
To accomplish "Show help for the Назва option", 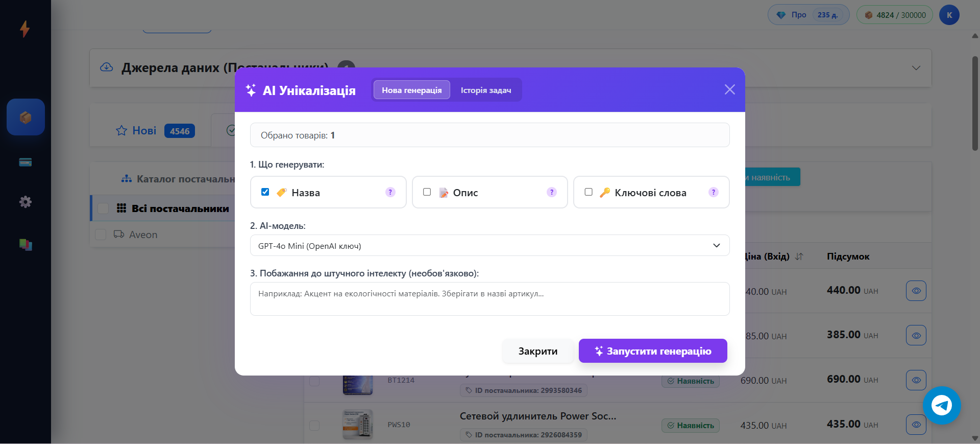I will pos(390,192).
